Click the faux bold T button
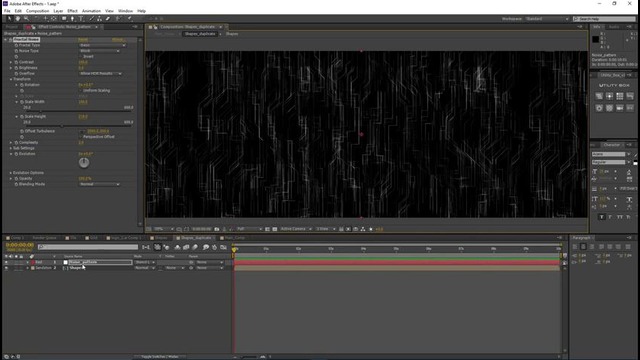640x360 pixels. coord(602,217)
